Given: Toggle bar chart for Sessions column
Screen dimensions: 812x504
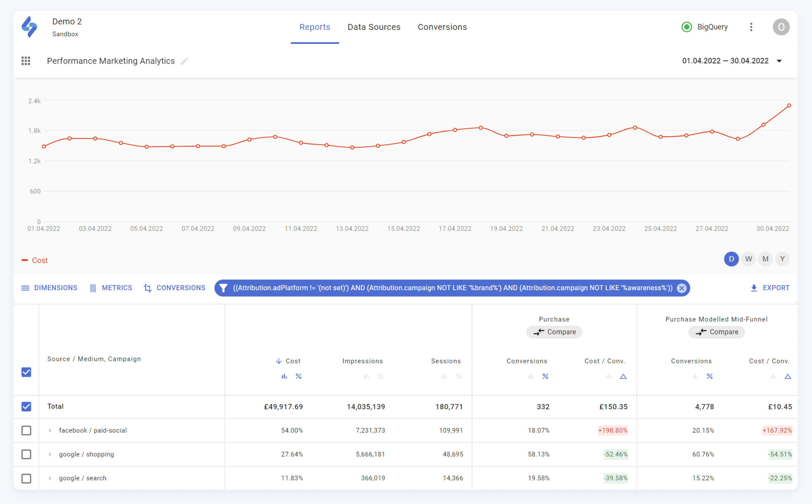Looking at the screenshot, I should 444,376.
